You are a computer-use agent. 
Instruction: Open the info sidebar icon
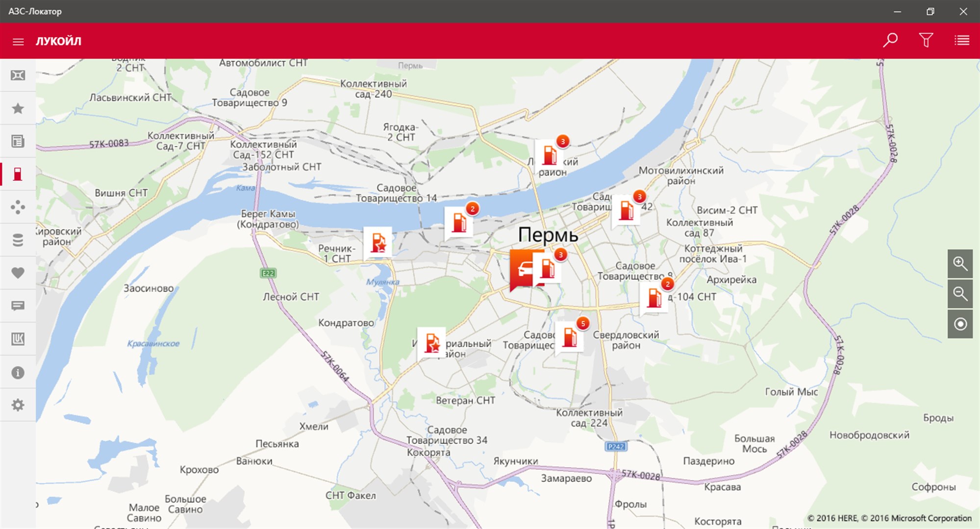pos(18,373)
